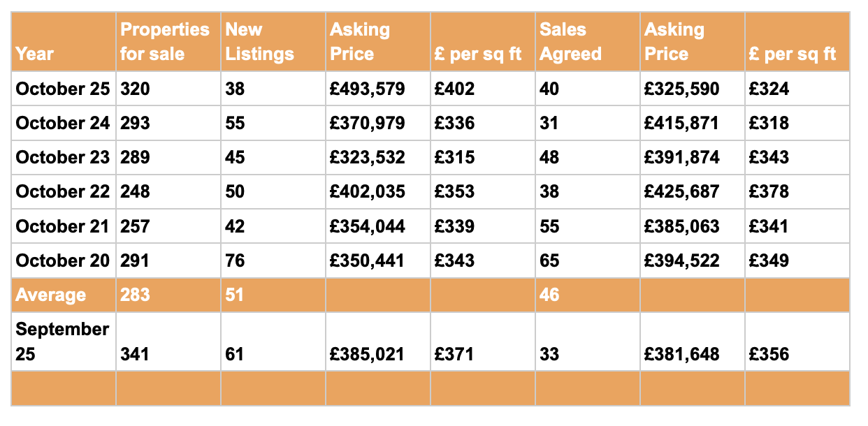Click the September 25 row label
Screen dimensions: 868x426
[x=63, y=341]
